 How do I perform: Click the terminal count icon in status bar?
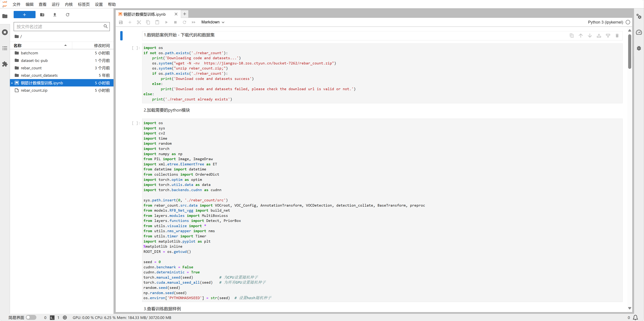point(52,317)
